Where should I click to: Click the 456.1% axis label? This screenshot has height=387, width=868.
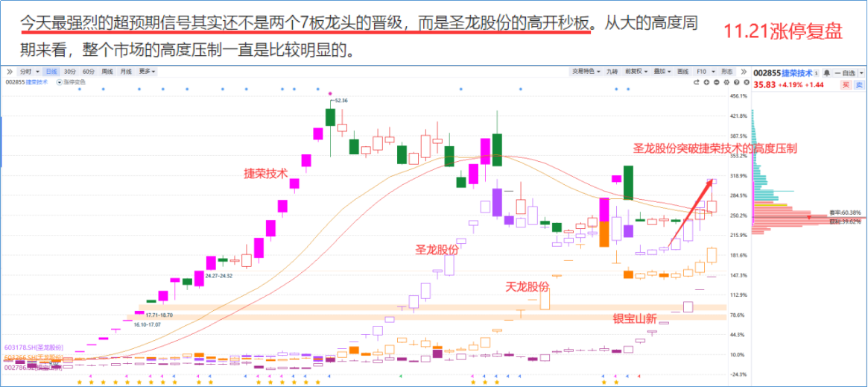(x=739, y=96)
